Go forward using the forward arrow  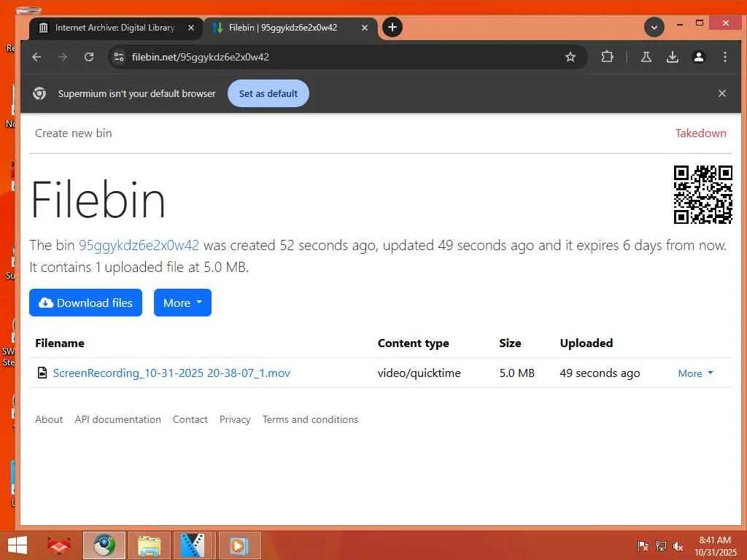63,57
